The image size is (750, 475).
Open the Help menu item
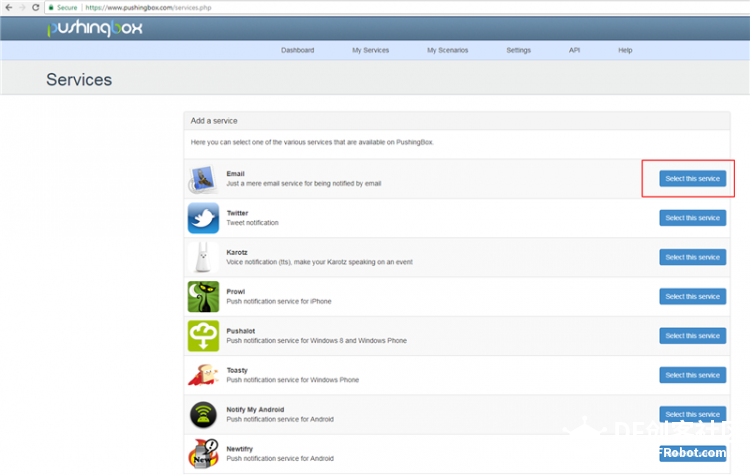click(x=625, y=50)
